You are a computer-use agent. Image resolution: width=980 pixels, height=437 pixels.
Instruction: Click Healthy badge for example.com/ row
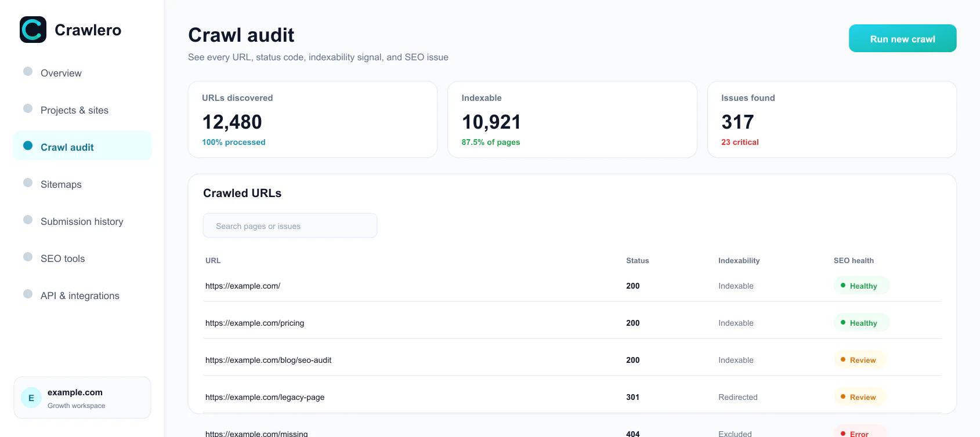[x=861, y=285]
